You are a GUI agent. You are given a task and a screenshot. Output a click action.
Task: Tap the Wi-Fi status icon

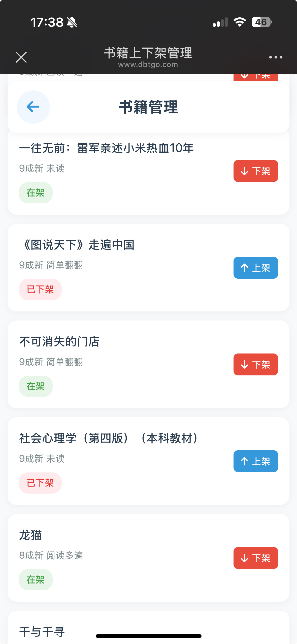(x=240, y=22)
